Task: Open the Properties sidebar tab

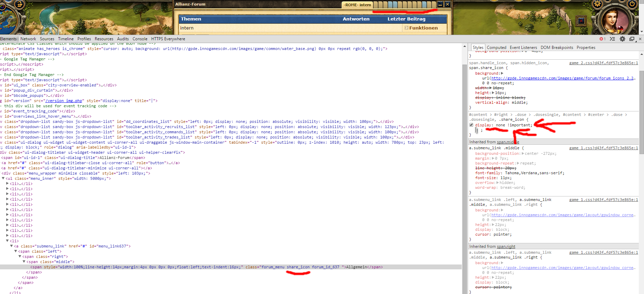Action: click(x=586, y=48)
